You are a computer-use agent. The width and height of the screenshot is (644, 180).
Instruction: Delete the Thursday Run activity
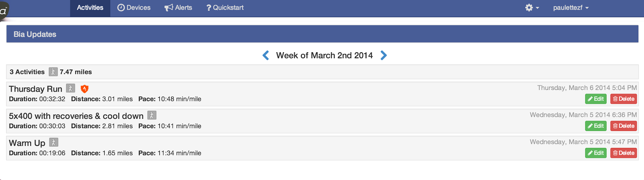(x=623, y=99)
